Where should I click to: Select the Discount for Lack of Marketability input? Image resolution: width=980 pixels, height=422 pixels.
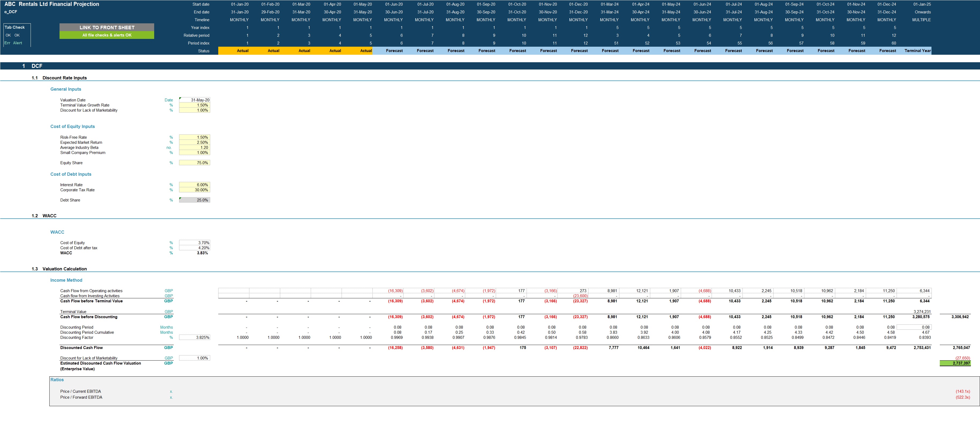194,110
